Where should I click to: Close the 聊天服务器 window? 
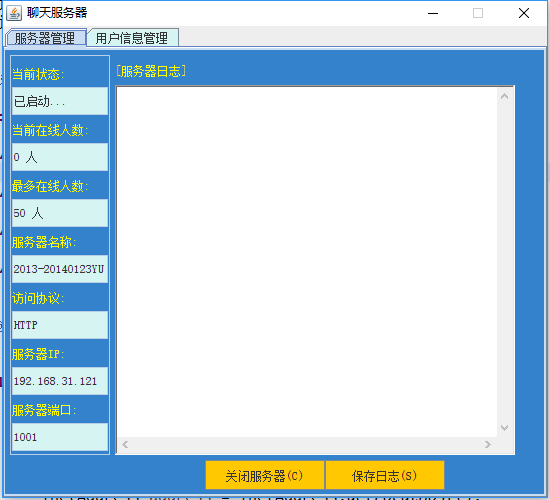click(x=524, y=13)
